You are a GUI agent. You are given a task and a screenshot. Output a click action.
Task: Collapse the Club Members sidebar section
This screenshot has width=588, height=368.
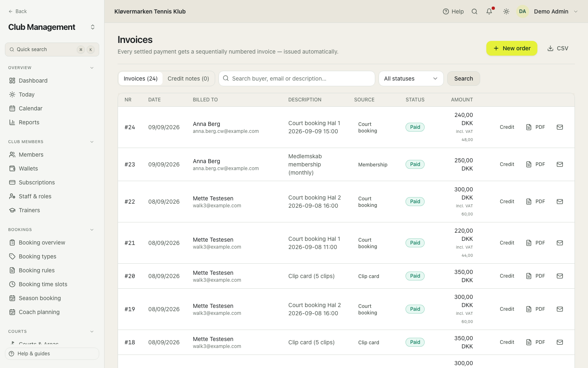tap(92, 142)
